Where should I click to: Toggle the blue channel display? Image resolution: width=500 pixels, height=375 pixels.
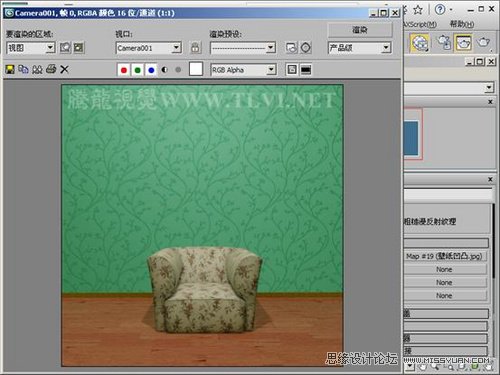pos(151,70)
